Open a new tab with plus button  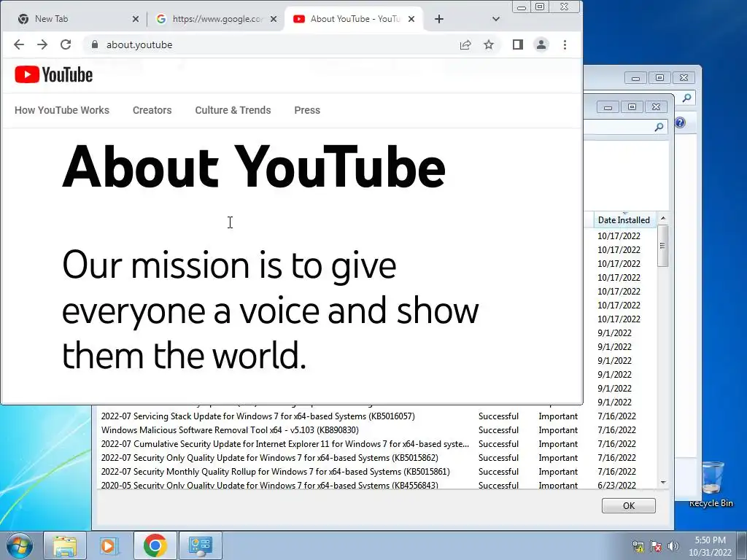tap(439, 19)
